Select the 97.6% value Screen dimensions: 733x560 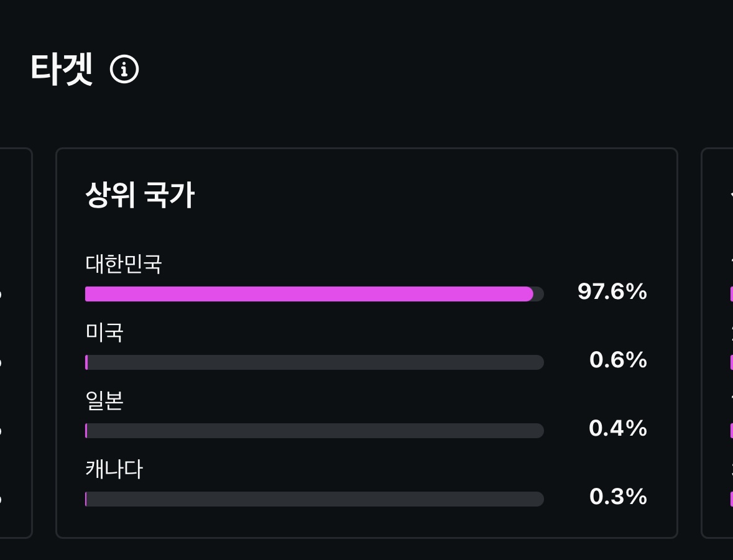pos(612,291)
